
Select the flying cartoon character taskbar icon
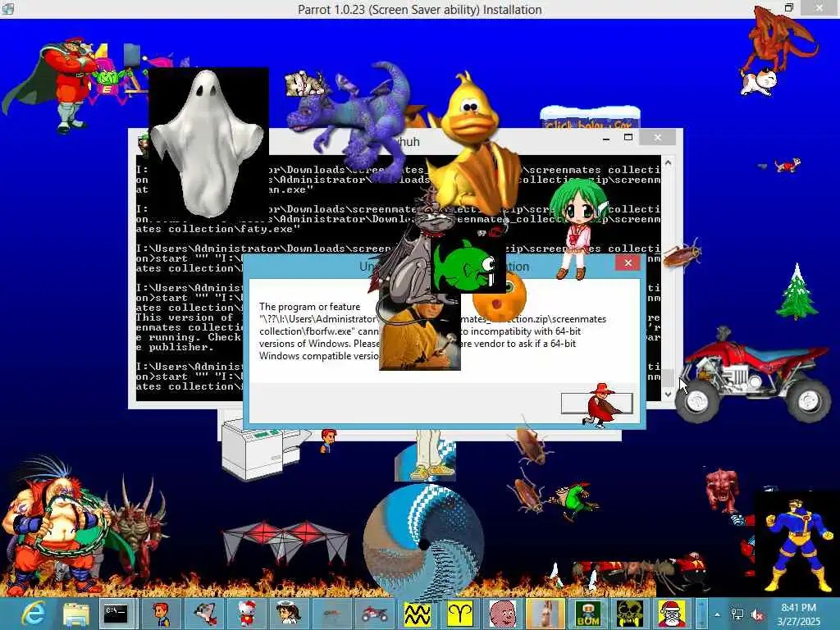[x=204, y=614]
